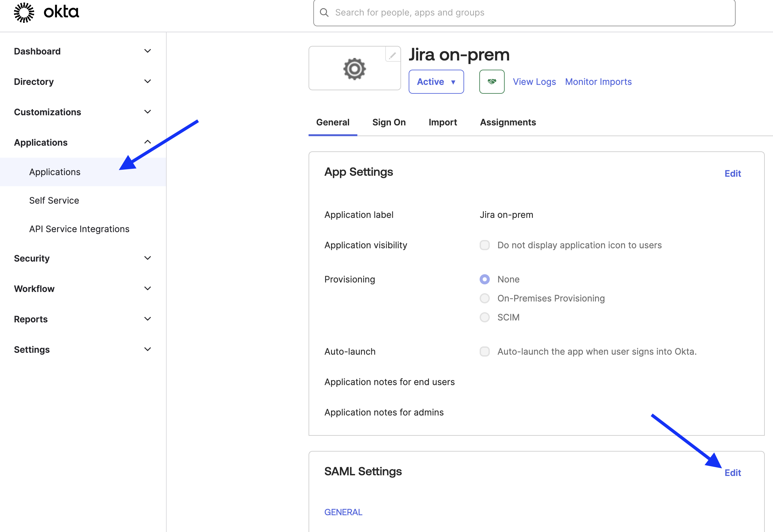
Task: Open the Assignments tab
Action: coord(508,122)
